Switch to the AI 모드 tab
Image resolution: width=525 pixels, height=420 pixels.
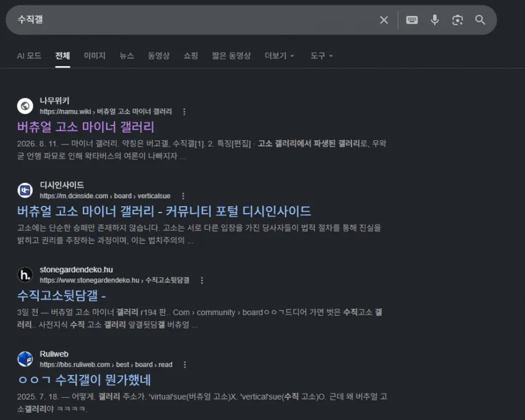[29, 56]
